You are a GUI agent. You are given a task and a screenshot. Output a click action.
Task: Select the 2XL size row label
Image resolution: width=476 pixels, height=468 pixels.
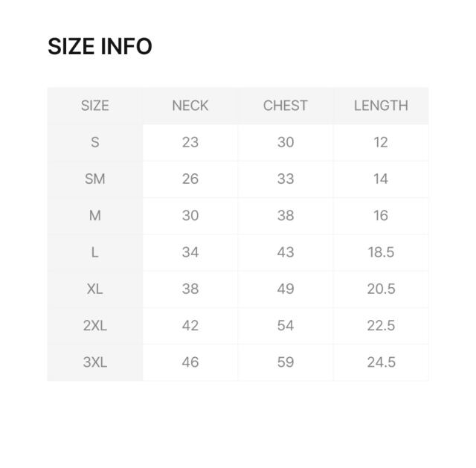[x=94, y=325]
